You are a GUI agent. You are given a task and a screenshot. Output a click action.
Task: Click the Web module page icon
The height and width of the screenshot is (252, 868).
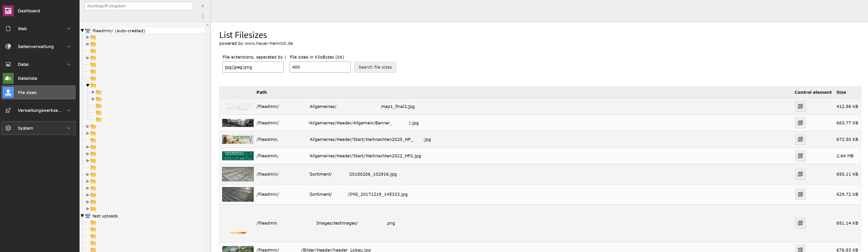8,29
